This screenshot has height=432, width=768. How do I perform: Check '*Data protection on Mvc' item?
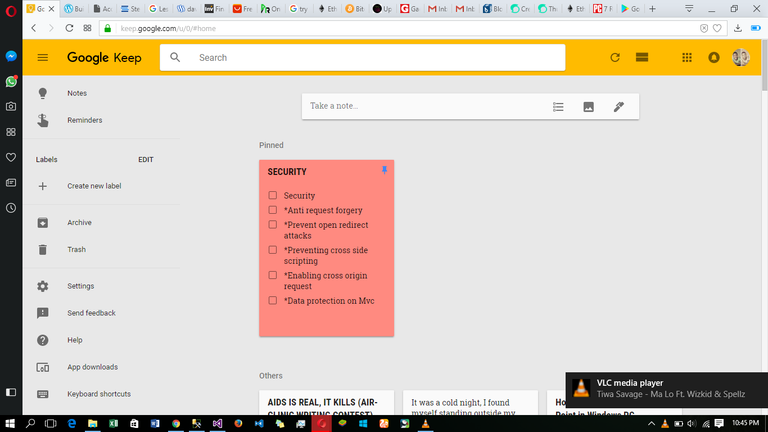coord(273,301)
